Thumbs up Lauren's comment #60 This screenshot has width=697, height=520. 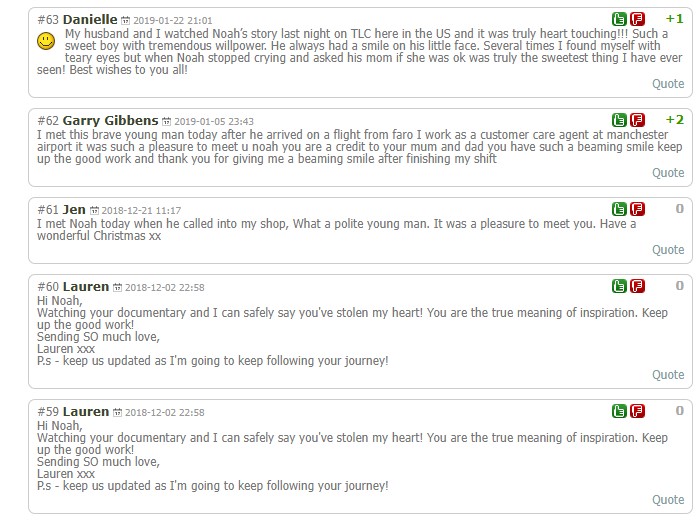620,286
